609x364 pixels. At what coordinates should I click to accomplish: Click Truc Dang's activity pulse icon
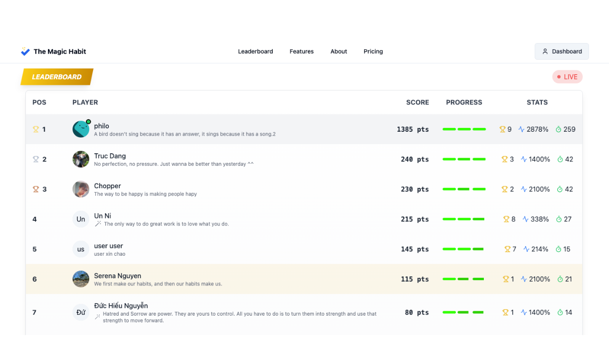524,159
